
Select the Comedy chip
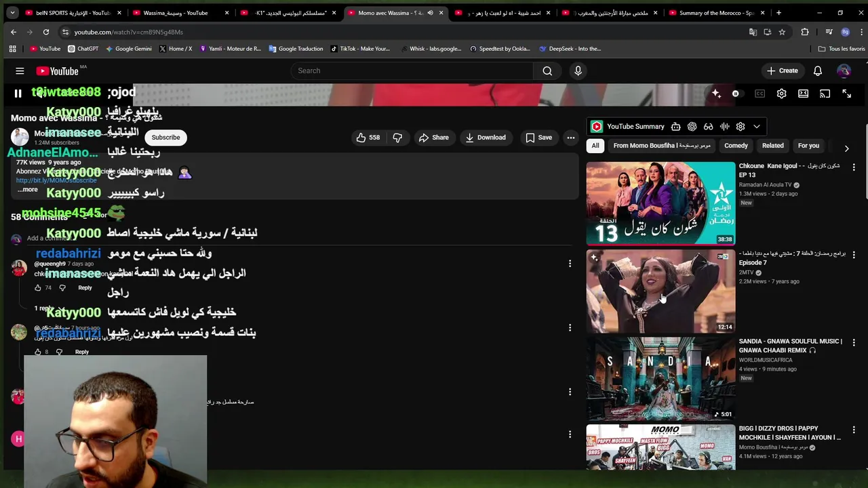point(736,146)
